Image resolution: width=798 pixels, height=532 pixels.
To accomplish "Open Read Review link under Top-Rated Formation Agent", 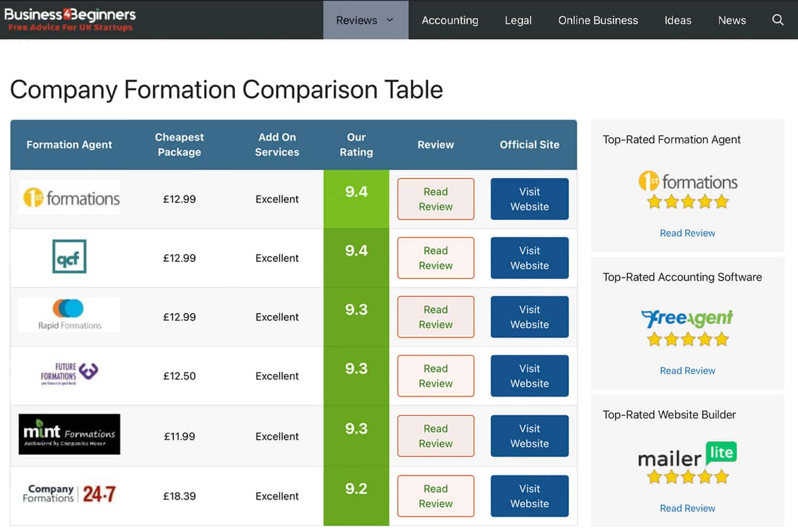I will [x=687, y=233].
